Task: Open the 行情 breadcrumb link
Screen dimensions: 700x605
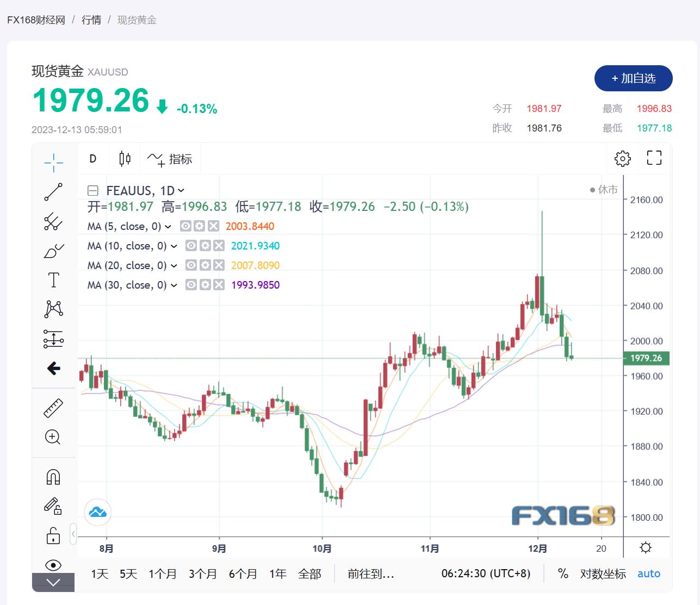Action: pyautogui.click(x=91, y=20)
